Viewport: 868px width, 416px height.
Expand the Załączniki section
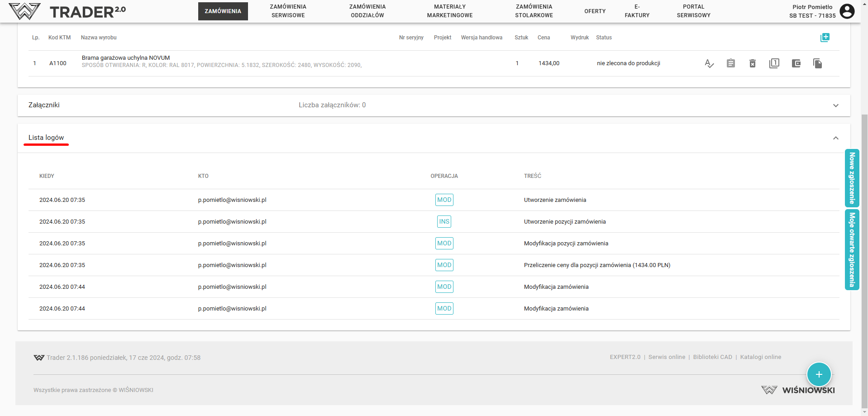(835, 105)
